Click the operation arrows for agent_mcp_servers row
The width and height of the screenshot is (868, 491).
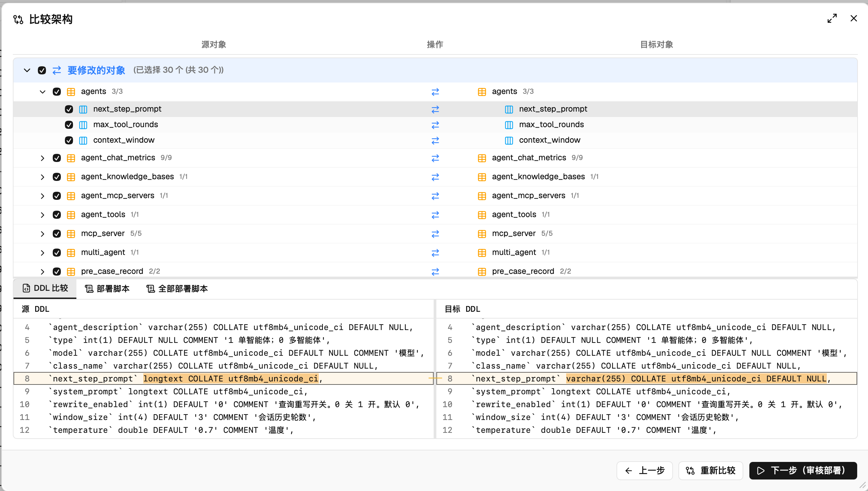[435, 196]
